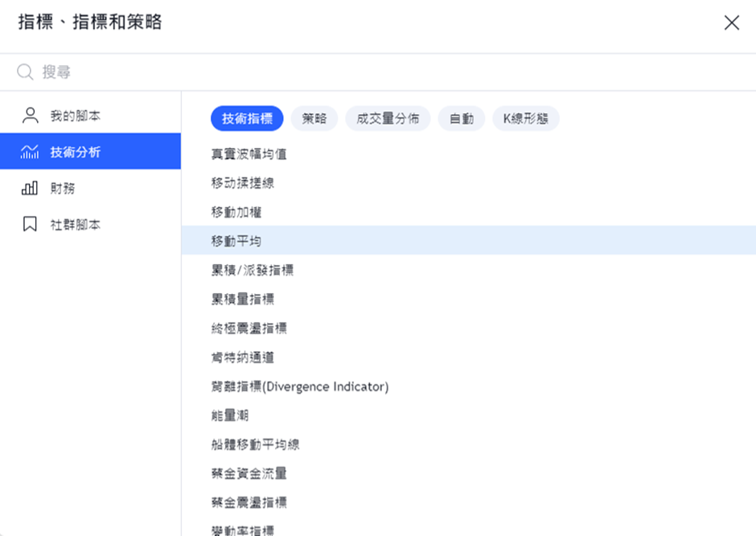Open 我的腳本 person icon
The height and width of the screenshot is (536, 756).
coord(30,116)
